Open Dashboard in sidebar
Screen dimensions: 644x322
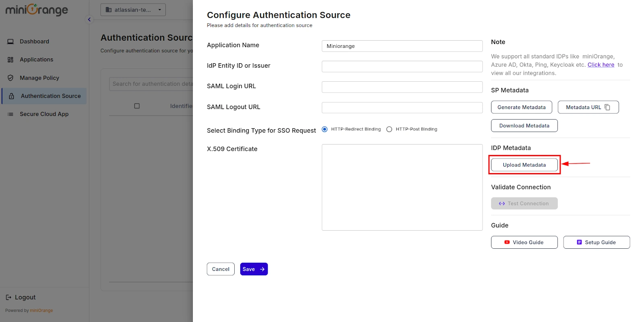43,41
